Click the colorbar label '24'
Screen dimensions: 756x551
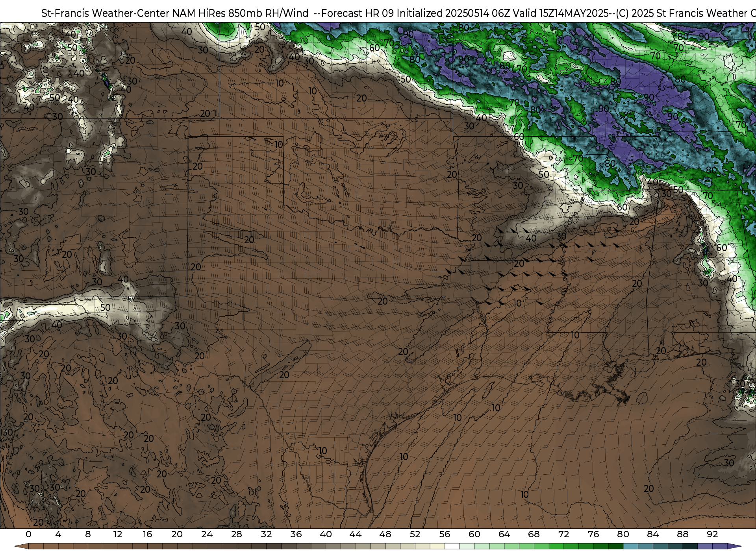[x=207, y=534]
